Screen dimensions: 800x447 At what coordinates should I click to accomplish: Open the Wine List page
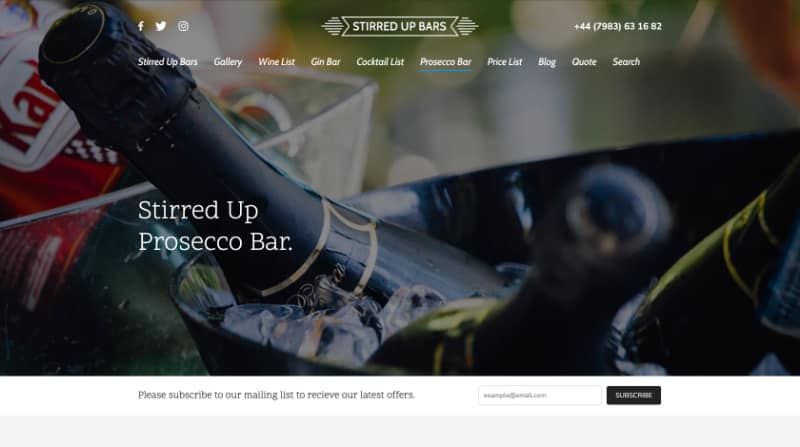coord(276,62)
